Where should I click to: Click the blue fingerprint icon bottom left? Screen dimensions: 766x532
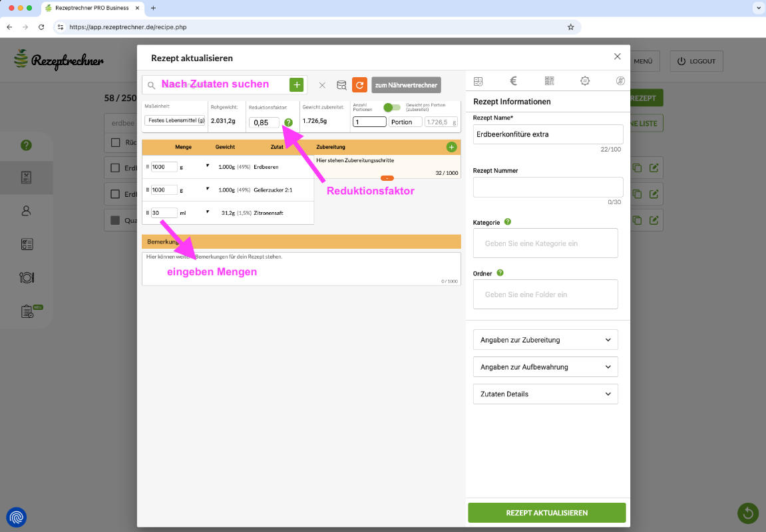point(17,517)
